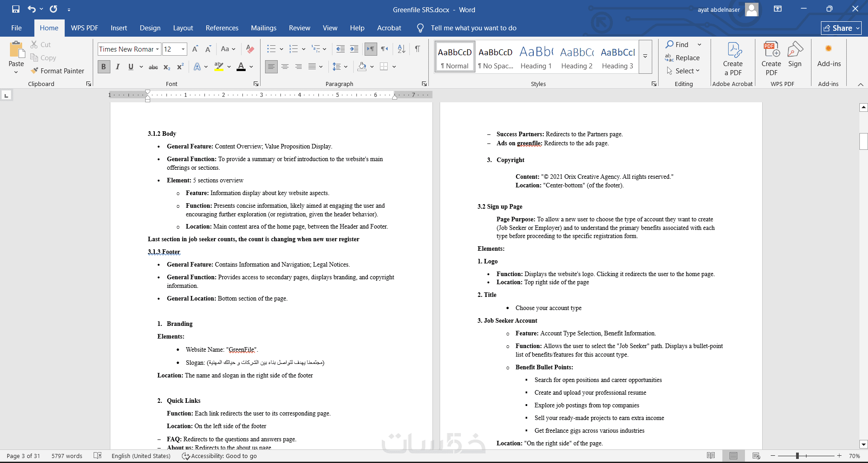Click the 5797 words count

coord(67,456)
